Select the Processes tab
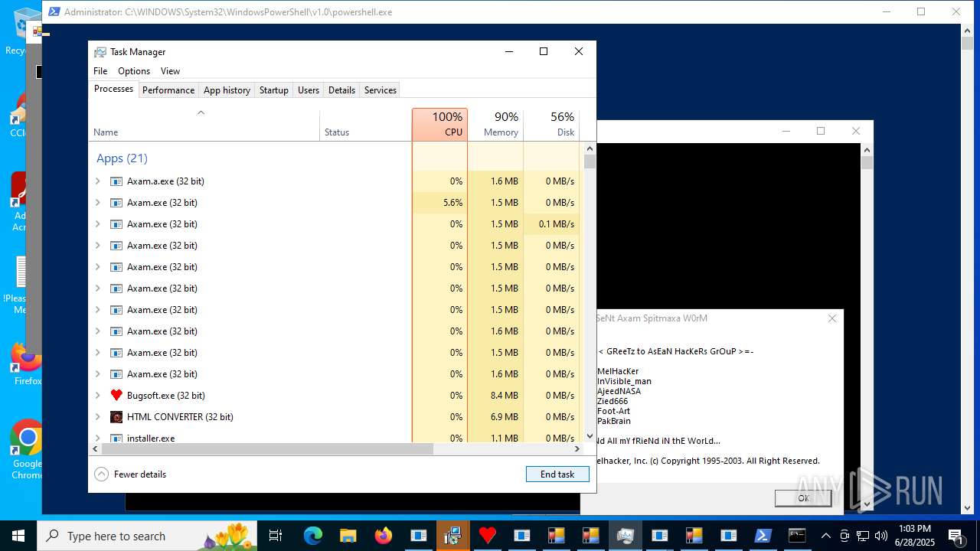 113,89
